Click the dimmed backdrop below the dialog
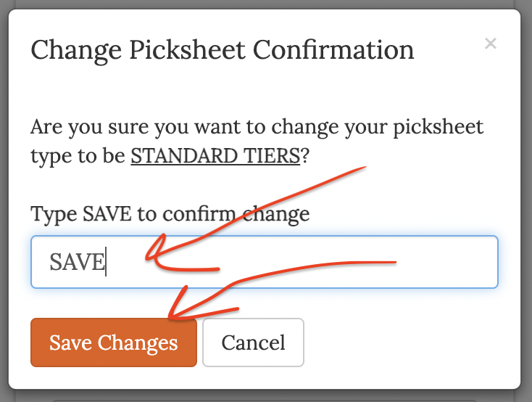This screenshot has height=402, width=532. tap(266, 396)
